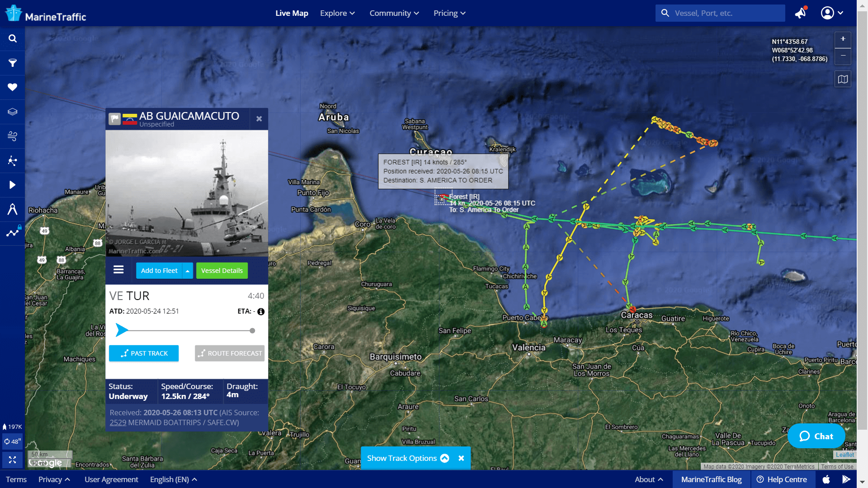
Task: Open the account dropdown chevron
Action: [x=840, y=13]
